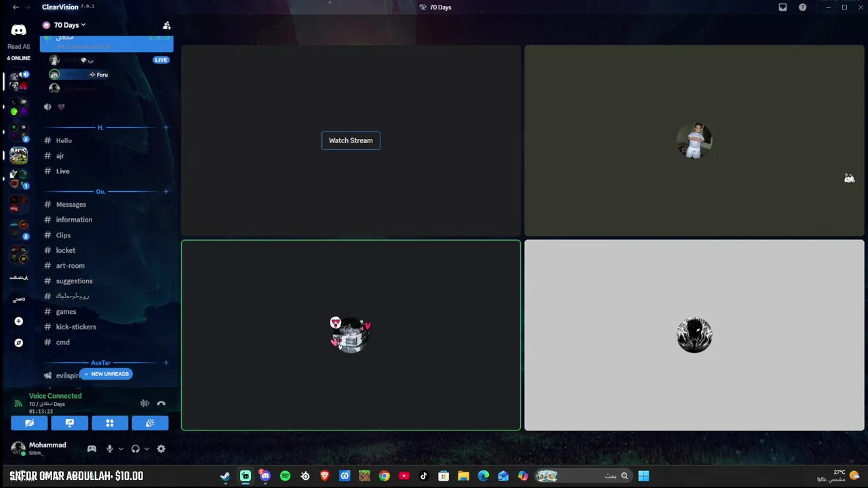This screenshot has height=488, width=868.
Task: Toggle noise suppression waveform icon
Action: point(144,403)
